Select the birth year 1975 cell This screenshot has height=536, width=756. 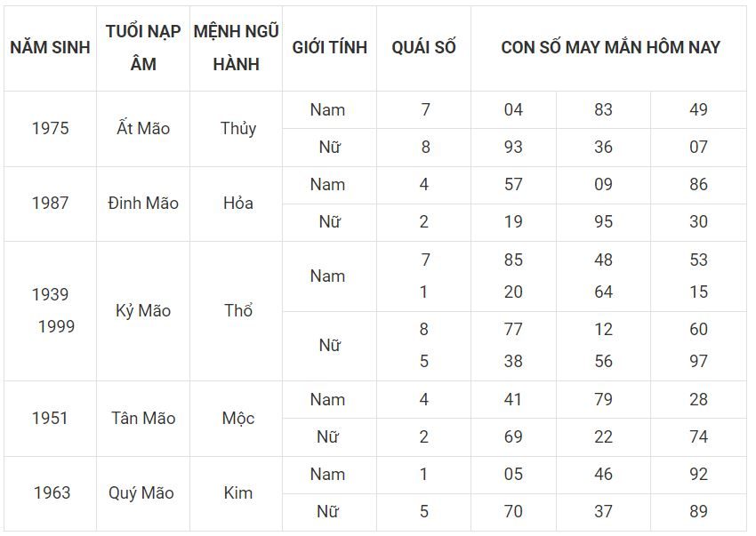(50, 128)
